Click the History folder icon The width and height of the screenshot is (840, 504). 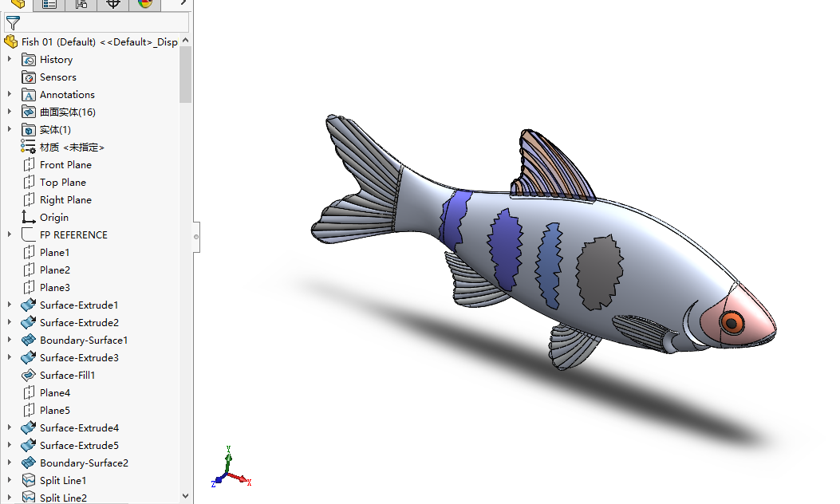point(29,60)
